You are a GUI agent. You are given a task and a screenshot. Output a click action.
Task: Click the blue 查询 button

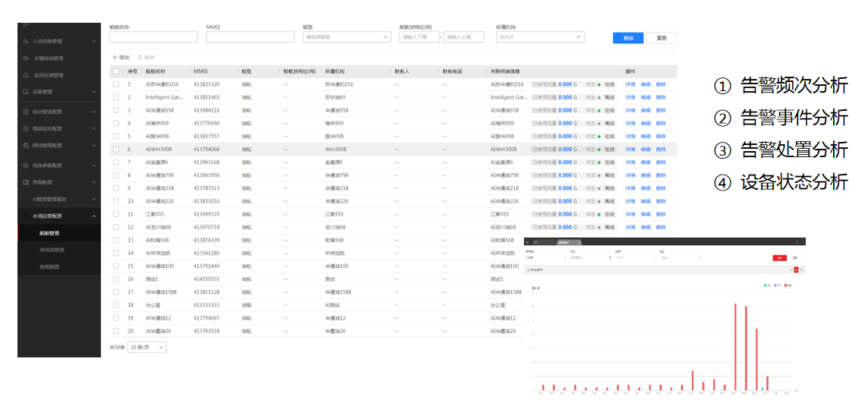628,38
